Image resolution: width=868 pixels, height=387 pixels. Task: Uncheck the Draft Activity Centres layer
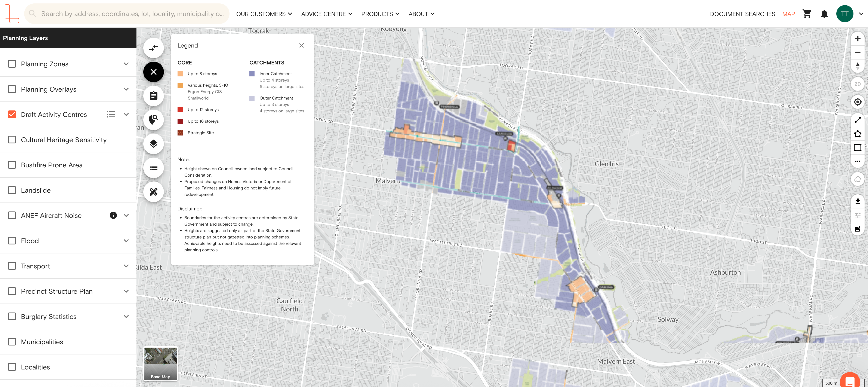click(12, 114)
